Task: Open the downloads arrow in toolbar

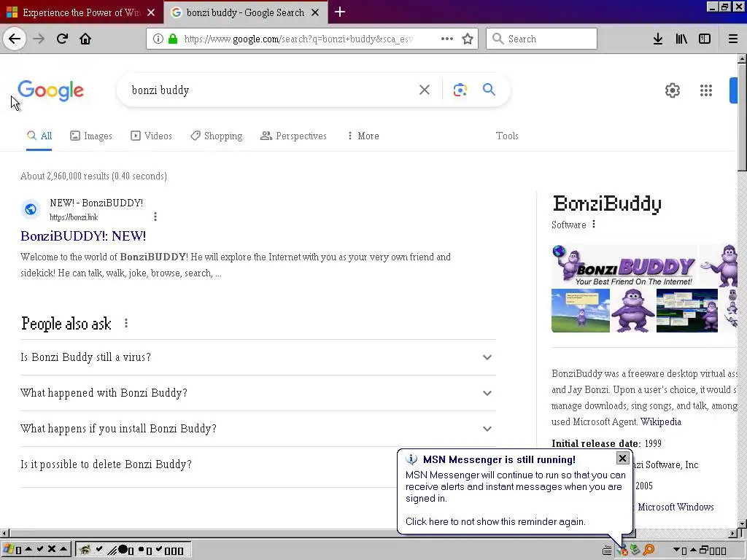Action: click(658, 39)
